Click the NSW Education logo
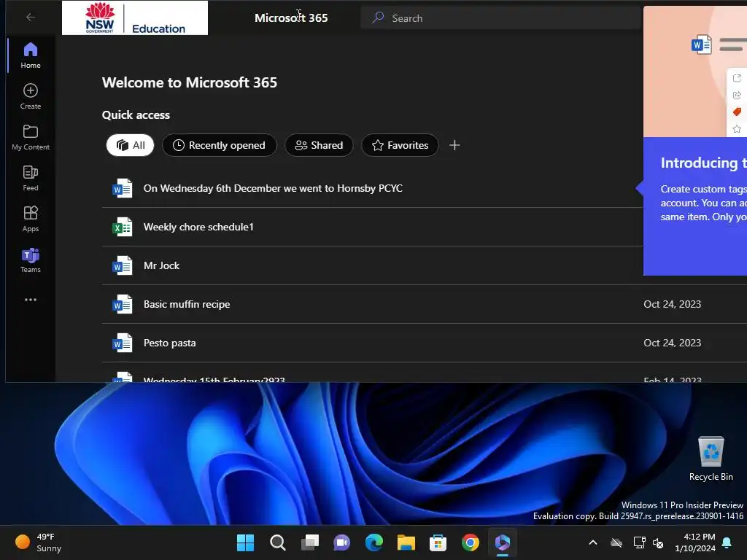The height and width of the screenshot is (560, 747). 135,17
